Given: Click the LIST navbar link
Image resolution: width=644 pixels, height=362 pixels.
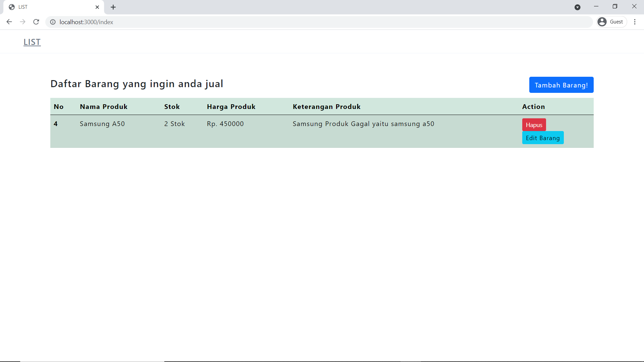Looking at the screenshot, I should click(32, 42).
